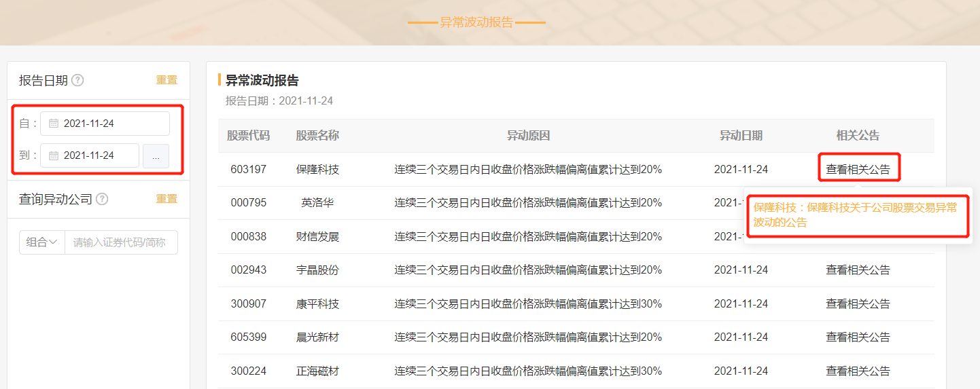Select stock code 002943
980x389 pixels.
point(248,270)
